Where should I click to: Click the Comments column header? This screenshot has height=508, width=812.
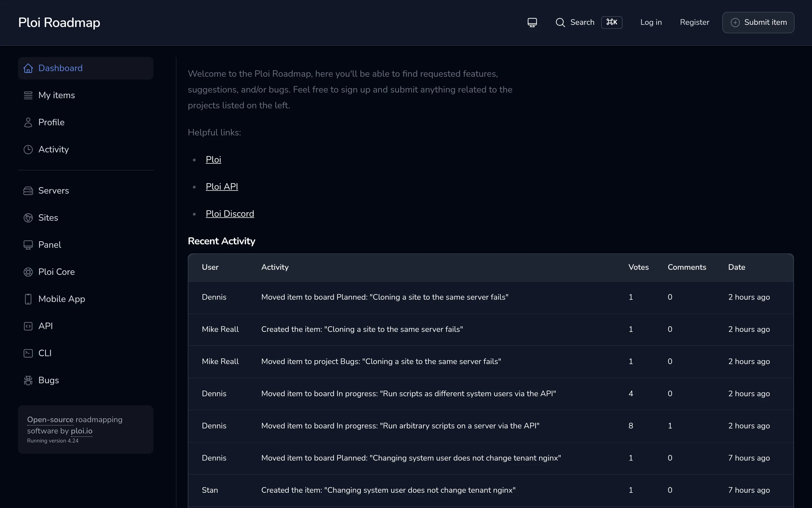(x=687, y=268)
